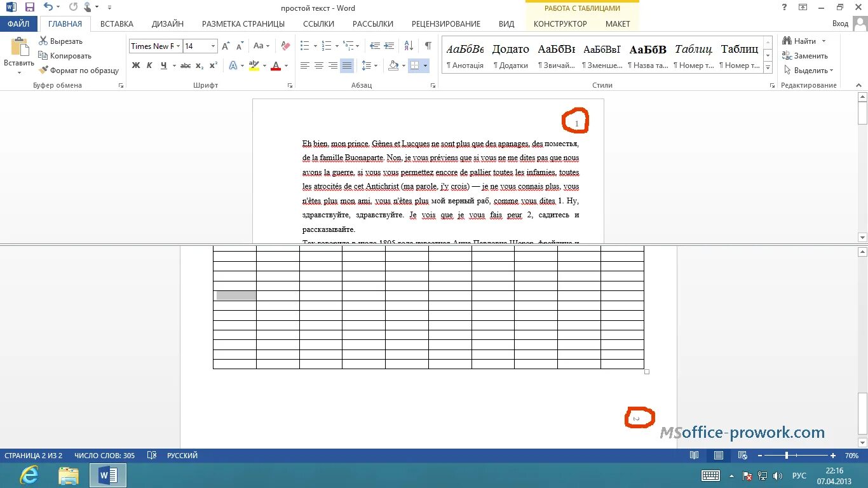Click the shading paint bucket icon

[x=393, y=65]
